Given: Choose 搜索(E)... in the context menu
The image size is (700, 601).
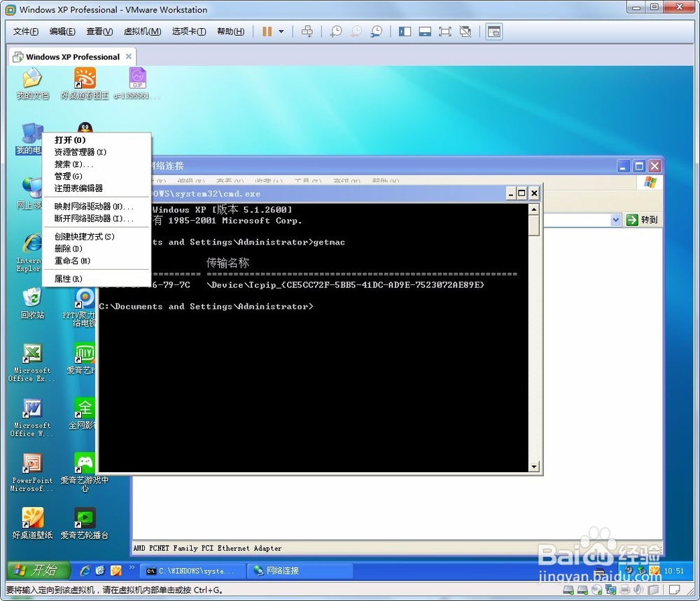Looking at the screenshot, I should coord(96,164).
